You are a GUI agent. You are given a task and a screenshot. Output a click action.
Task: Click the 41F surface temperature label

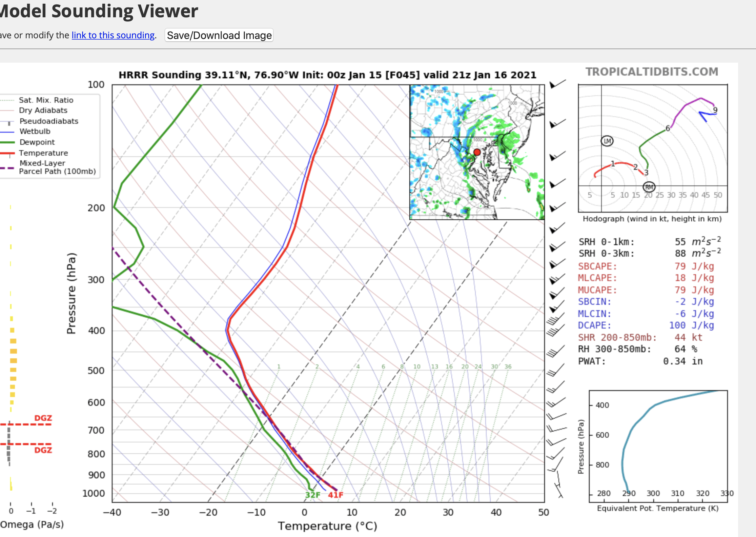[335, 495]
